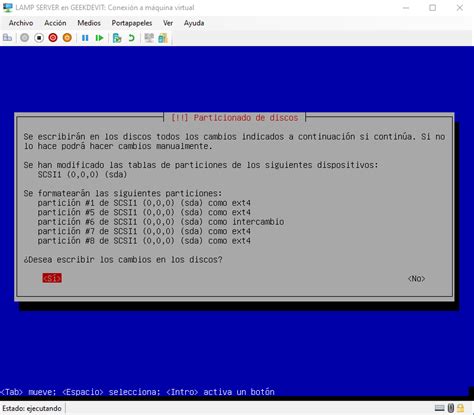The height and width of the screenshot is (415, 474).
Task: Click the last toolbar icon after the monitor
Action: 163,38
